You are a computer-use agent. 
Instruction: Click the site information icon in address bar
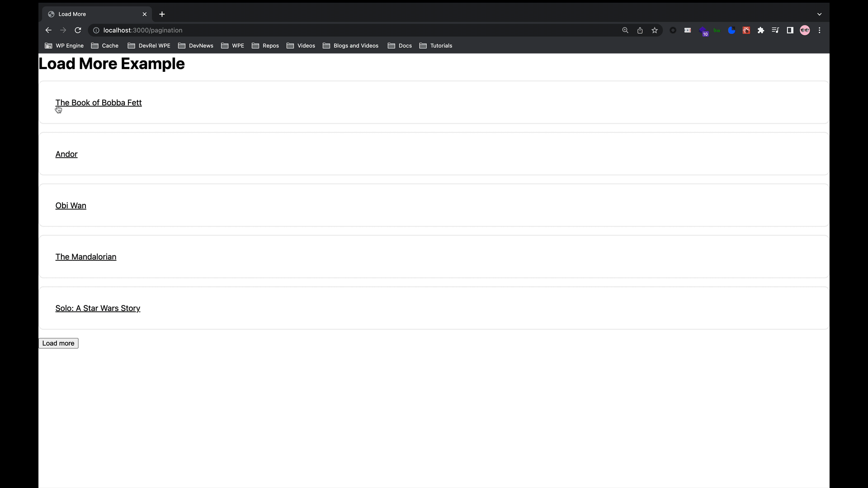[x=96, y=30]
